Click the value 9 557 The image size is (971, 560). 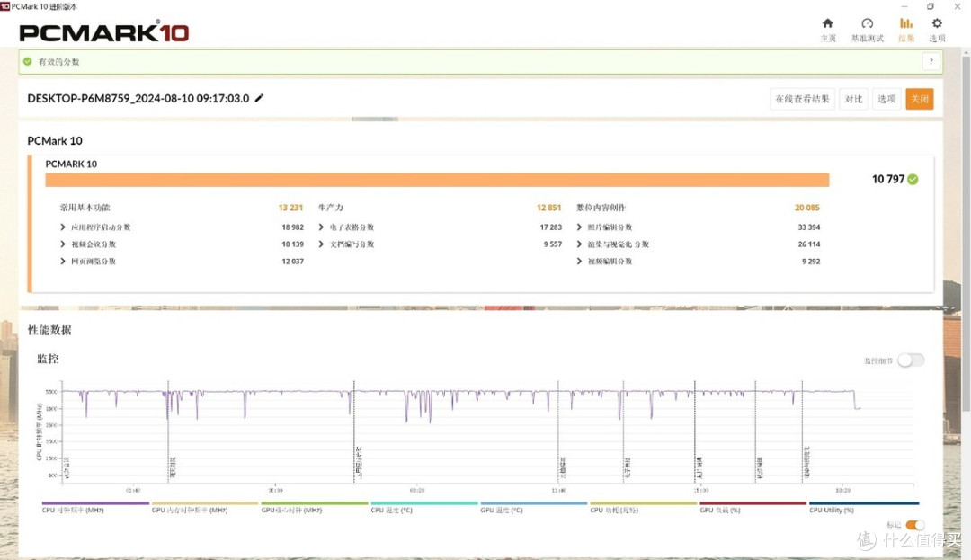point(552,244)
